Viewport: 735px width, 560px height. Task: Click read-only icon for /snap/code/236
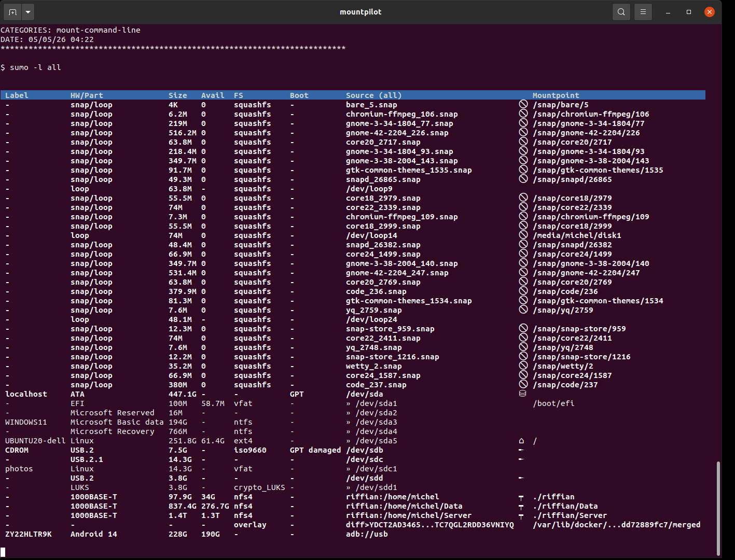coord(523,291)
